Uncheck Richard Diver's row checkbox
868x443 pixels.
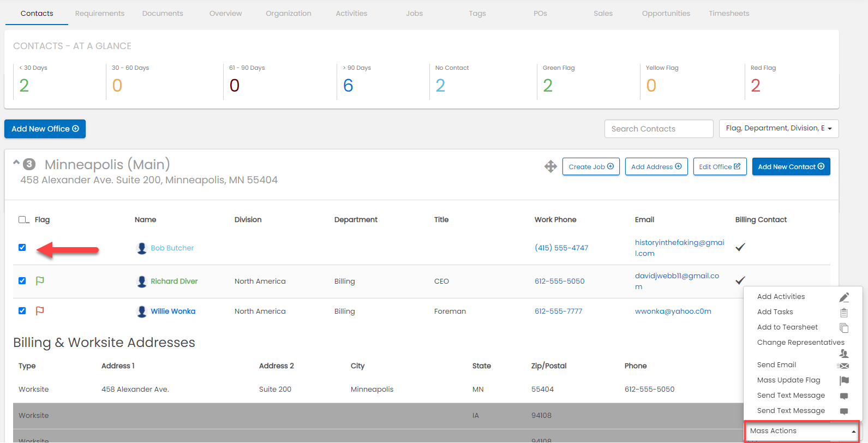pos(22,280)
